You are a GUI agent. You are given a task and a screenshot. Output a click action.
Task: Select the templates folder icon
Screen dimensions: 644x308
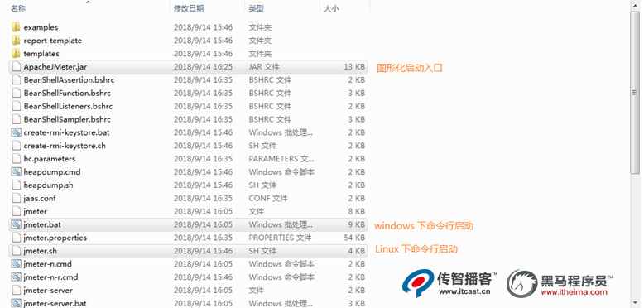coord(16,54)
